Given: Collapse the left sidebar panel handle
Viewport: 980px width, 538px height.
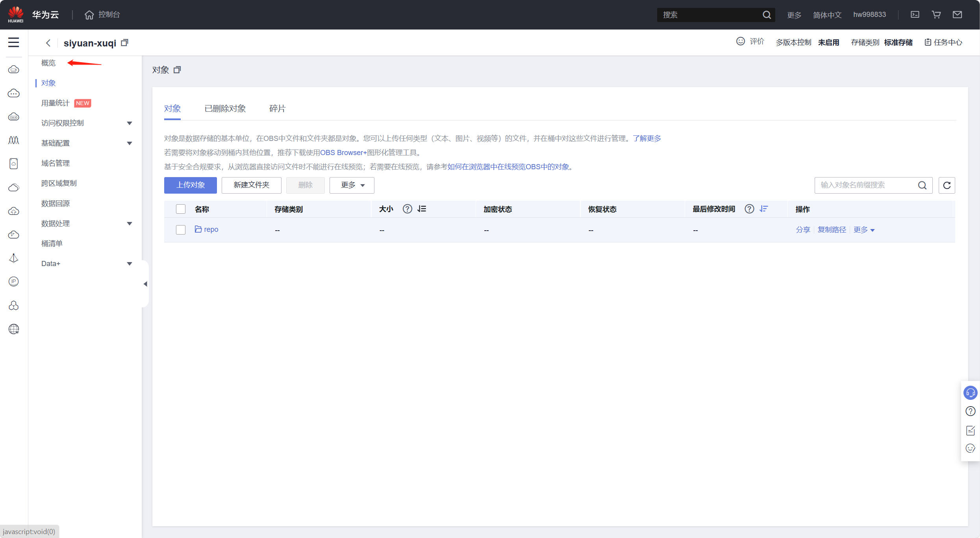Looking at the screenshot, I should pyautogui.click(x=145, y=284).
